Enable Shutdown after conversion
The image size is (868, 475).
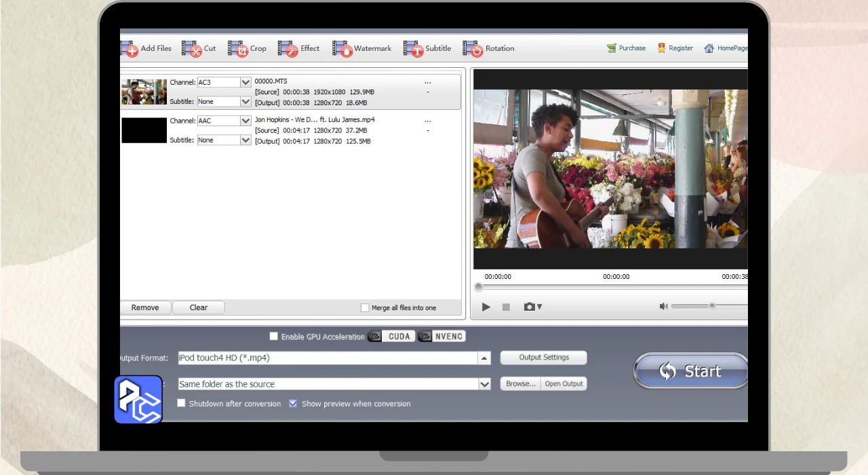(x=181, y=403)
